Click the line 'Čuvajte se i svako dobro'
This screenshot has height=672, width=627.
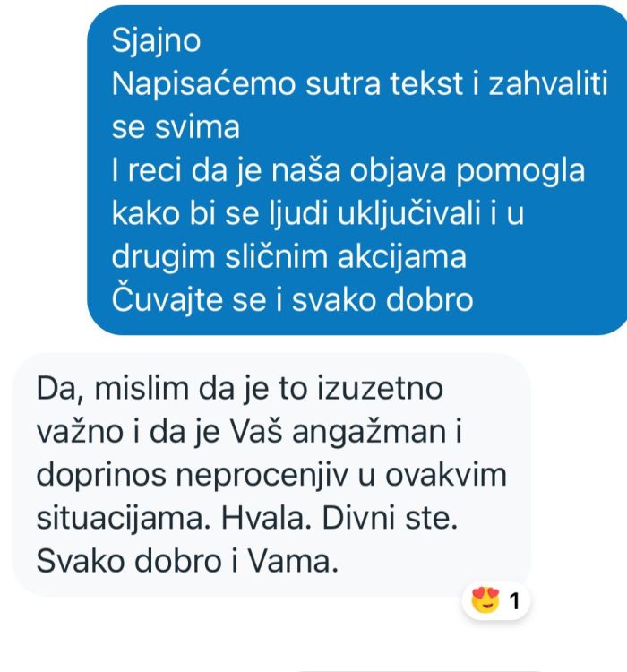pos(292,299)
